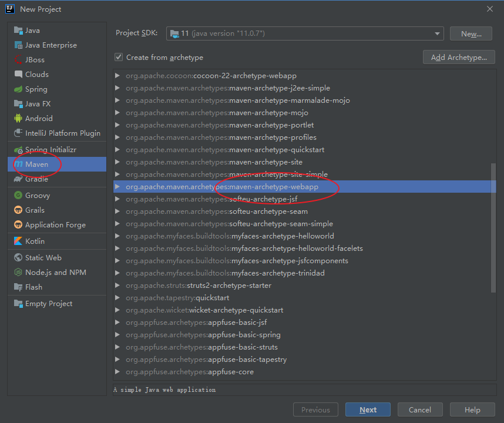Expand cocoon-22-archetype-webapp node

click(117, 76)
